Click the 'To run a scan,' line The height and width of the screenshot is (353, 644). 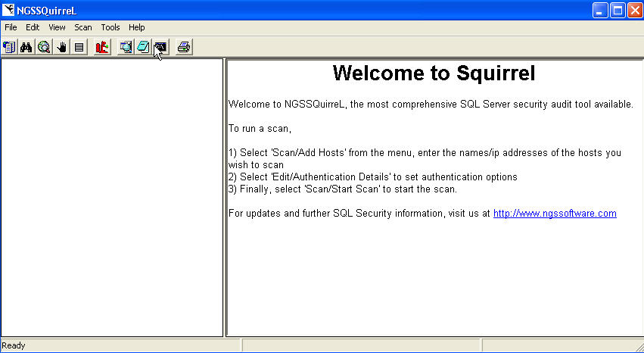coord(260,129)
